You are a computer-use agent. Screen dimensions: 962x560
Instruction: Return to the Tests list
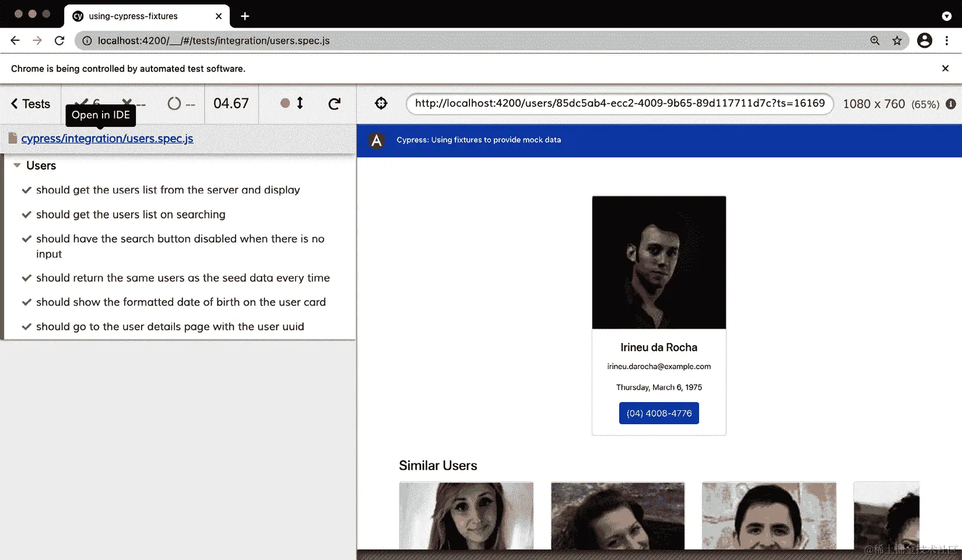tap(31, 104)
